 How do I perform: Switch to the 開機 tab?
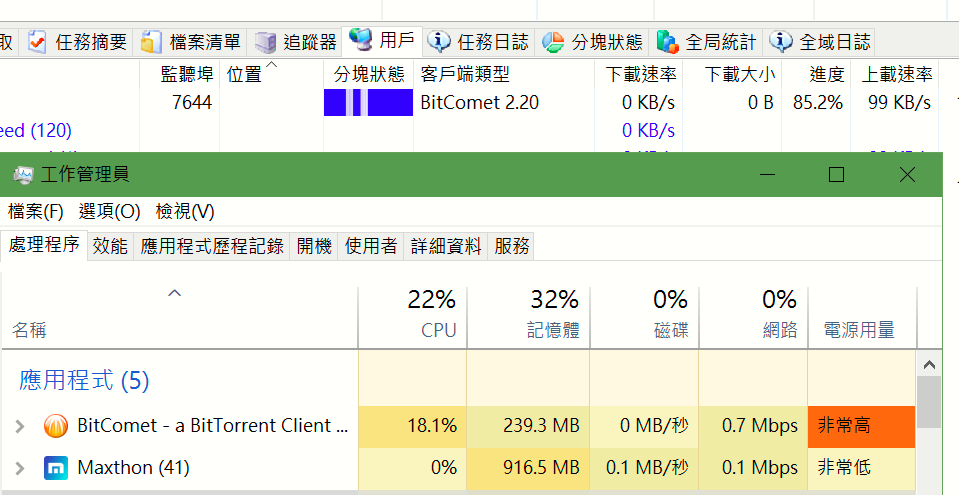point(314,246)
